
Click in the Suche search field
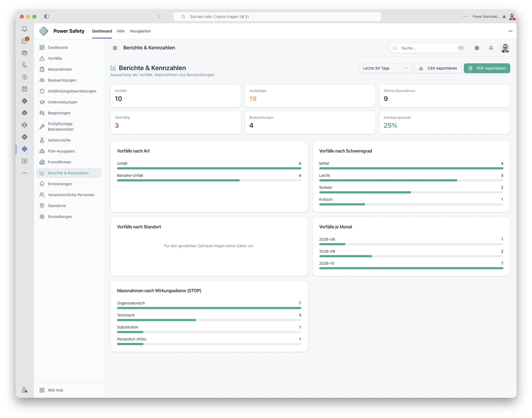tap(428, 48)
